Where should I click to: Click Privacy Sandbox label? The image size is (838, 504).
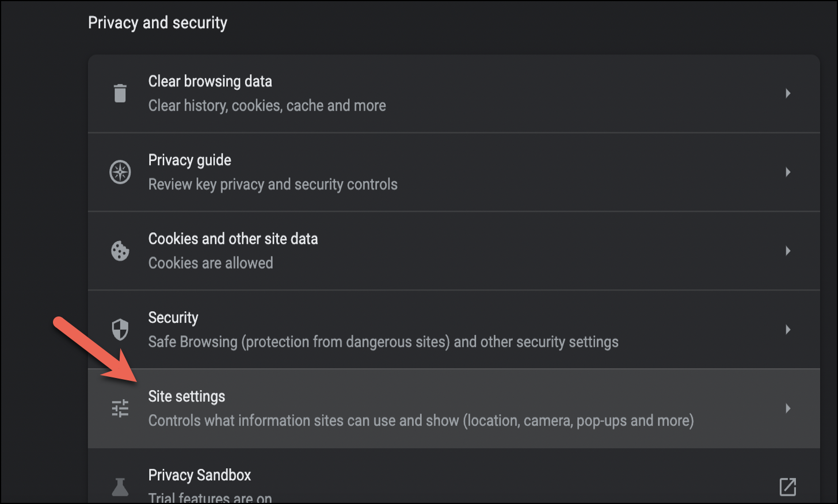pyautogui.click(x=199, y=475)
